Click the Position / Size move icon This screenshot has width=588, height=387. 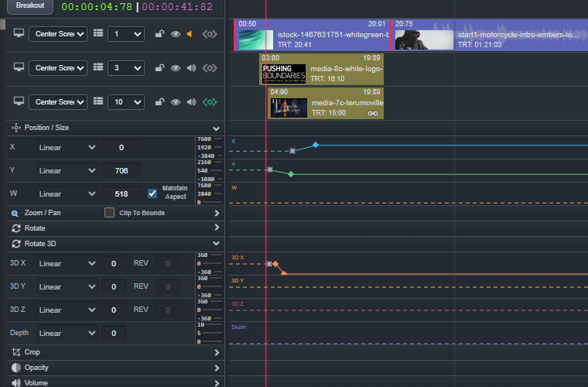15,128
